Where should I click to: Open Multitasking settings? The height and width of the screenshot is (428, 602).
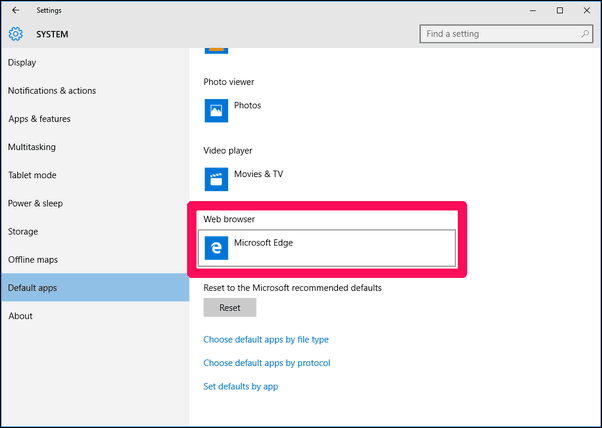pyautogui.click(x=32, y=147)
